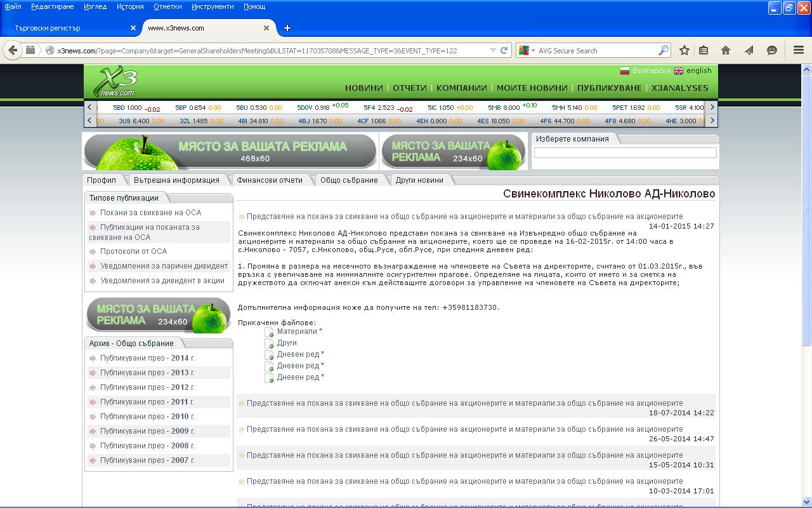
Task: Switch to the Финансови отчети tab
Action: (x=270, y=180)
